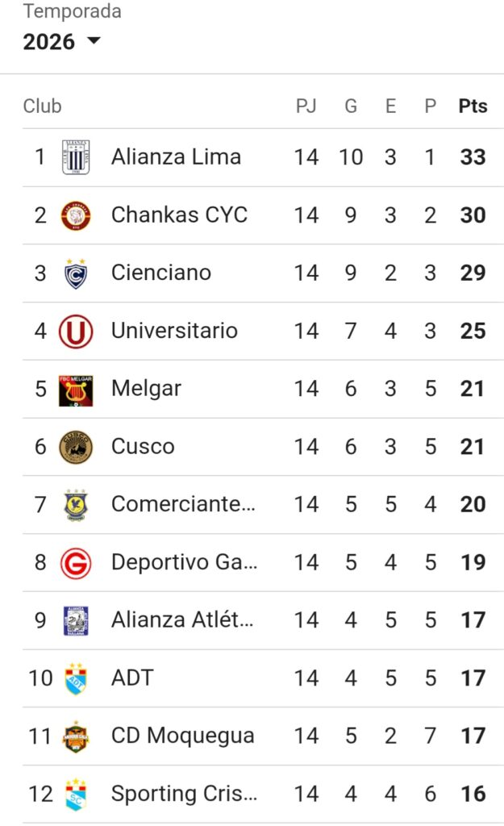
Task: Click the Universitario red U logo
Action: 76,332
